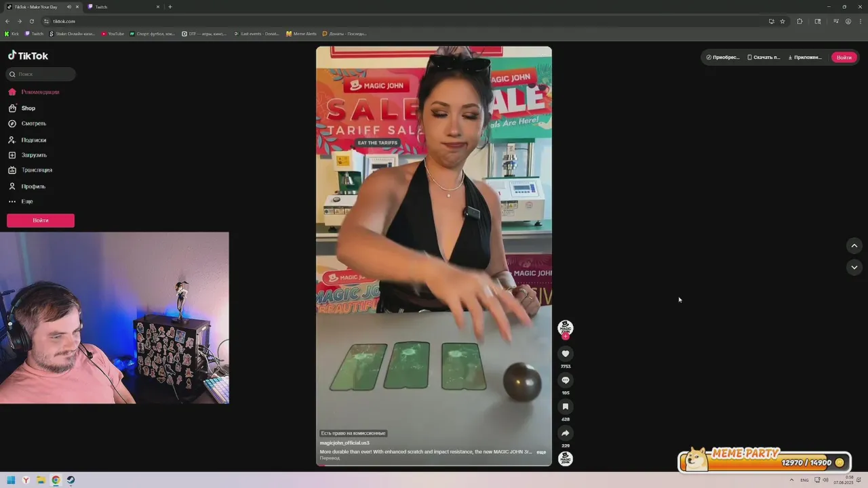Go to previous video with up chevron
This screenshot has height=488, width=868.
pos(854,245)
